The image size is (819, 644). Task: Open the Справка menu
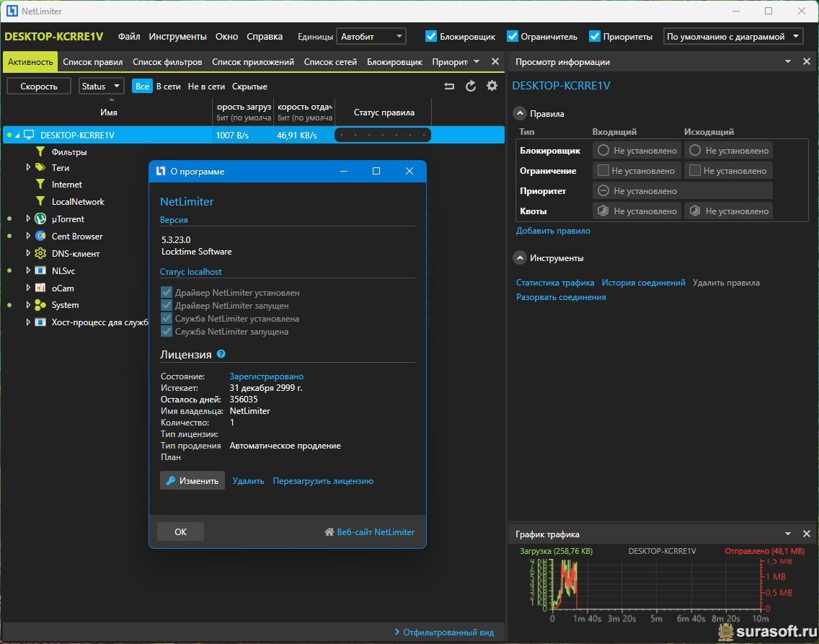[265, 37]
